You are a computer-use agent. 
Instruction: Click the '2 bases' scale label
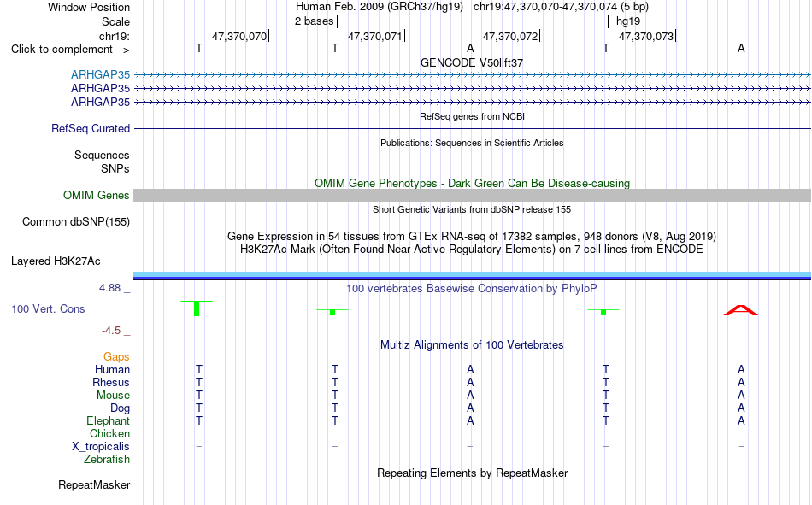[x=314, y=21]
